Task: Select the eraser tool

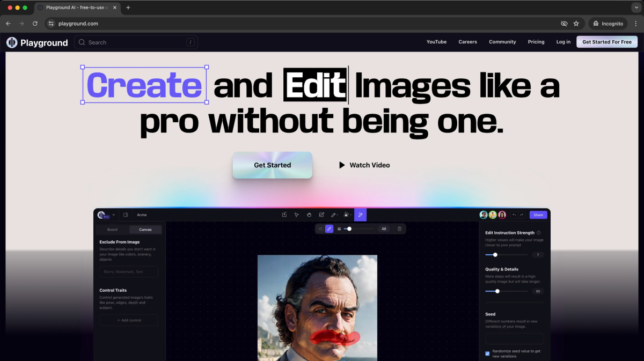Action: 346,215
